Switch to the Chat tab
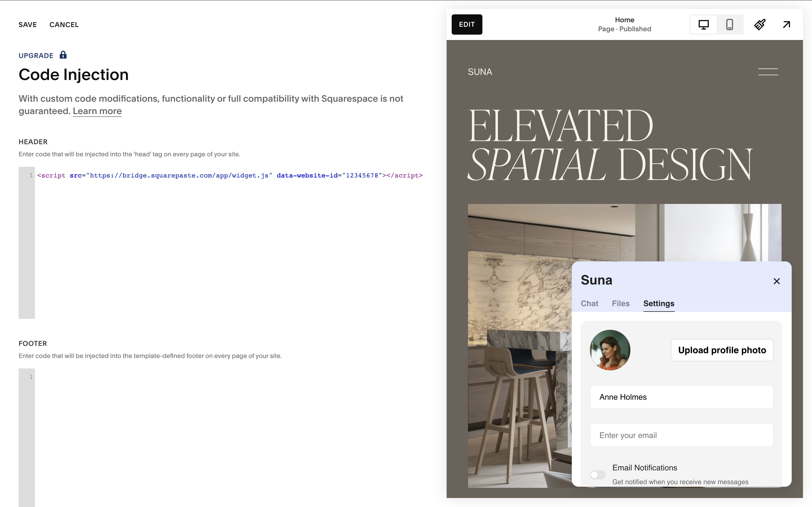Image resolution: width=812 pixels, height=507 pixels. (x=590, y=303)
